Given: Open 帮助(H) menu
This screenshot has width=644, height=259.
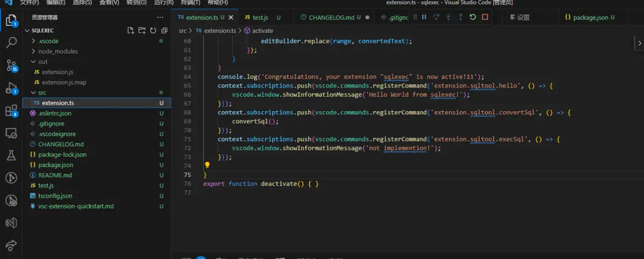Looking at the screenshot, I should [x=218, y=3].
